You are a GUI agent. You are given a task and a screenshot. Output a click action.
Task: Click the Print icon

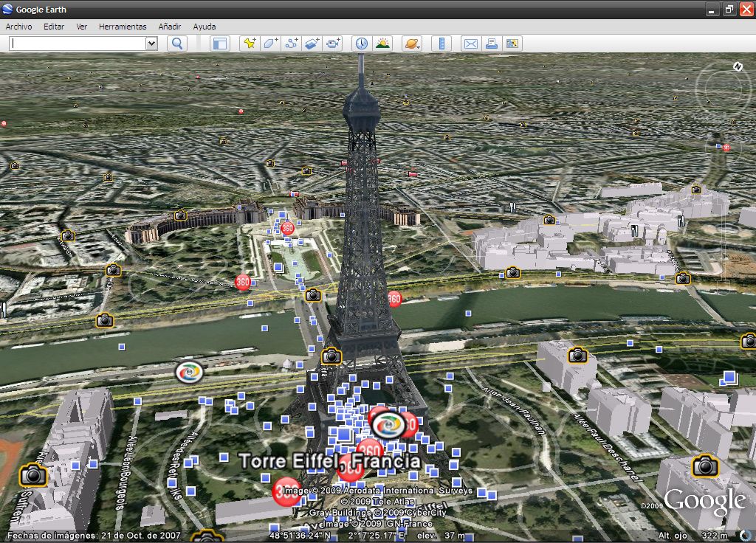491,44
